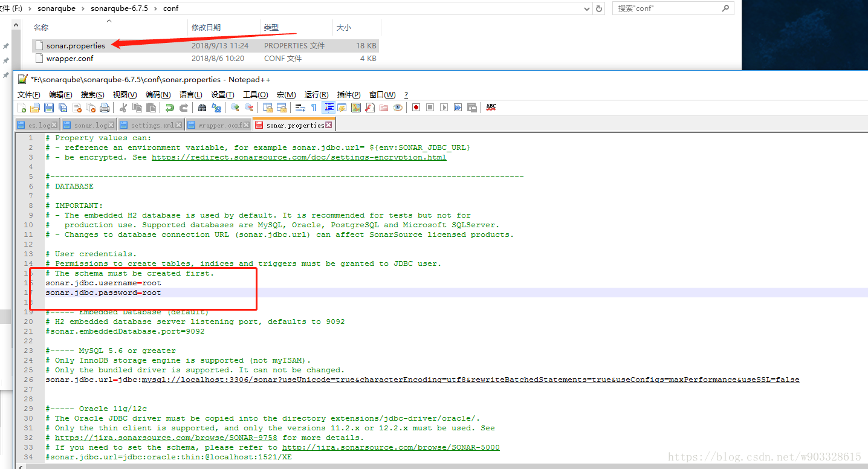Click the Explorer 搜索"conf" search box
Image resolution: width=868 pixels, height=469 pixels.
click(x=673, y=8)
